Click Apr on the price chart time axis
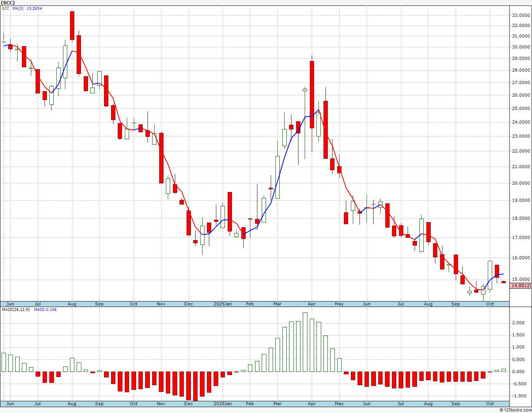532x413 pixels. tap(312, 304)
